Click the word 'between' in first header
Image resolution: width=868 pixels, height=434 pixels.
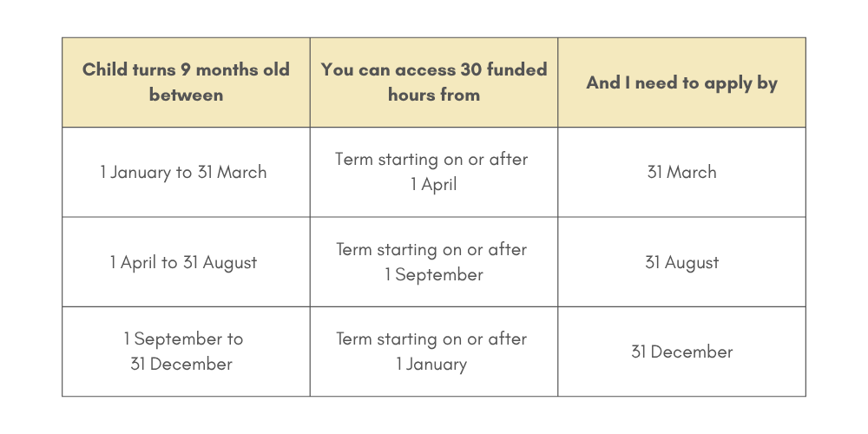(x=186, y=95)
